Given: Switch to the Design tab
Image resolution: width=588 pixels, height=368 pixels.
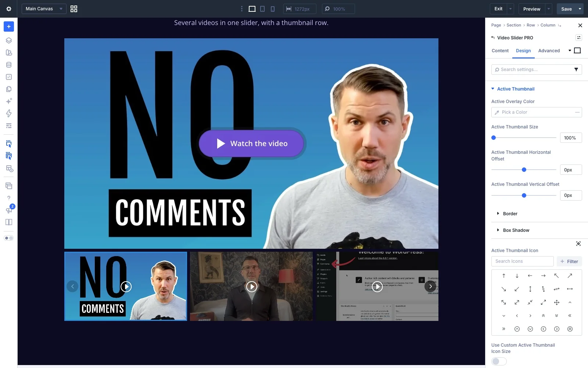Looking at the screenshot, I should click(x=523, y=51).
